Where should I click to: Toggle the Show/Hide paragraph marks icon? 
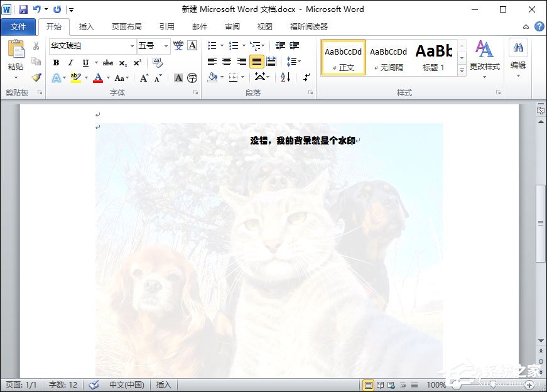pos(306,77)
